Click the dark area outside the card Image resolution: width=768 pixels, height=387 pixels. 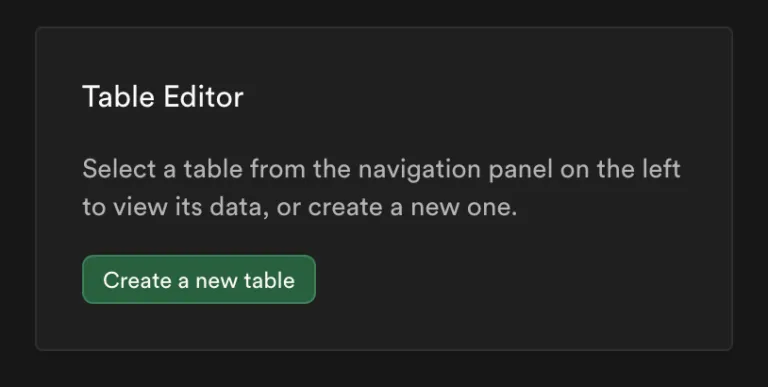click(x=384, y=368)
